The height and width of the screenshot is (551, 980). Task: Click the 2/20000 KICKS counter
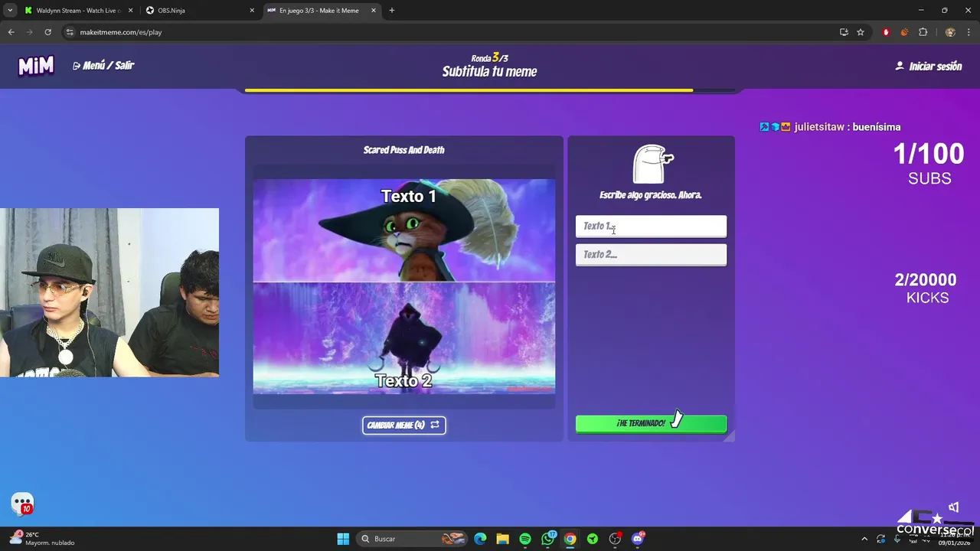(x=926, y=289)
